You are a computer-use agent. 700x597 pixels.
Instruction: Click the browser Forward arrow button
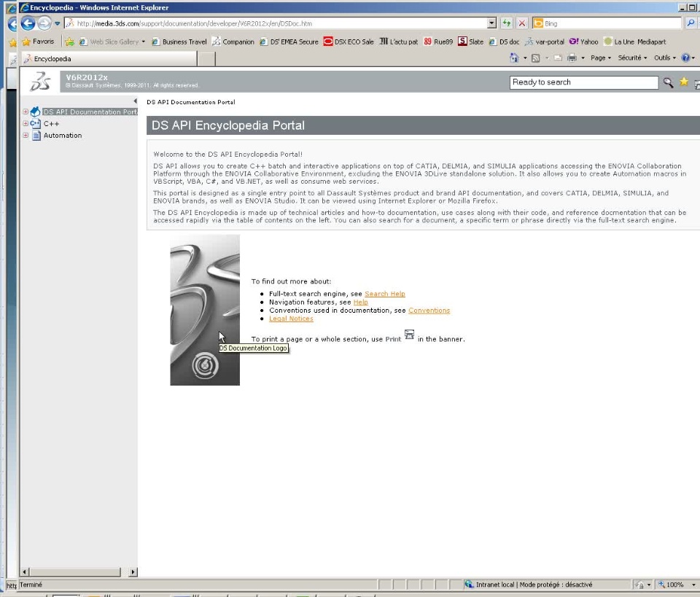coord(44,23)
